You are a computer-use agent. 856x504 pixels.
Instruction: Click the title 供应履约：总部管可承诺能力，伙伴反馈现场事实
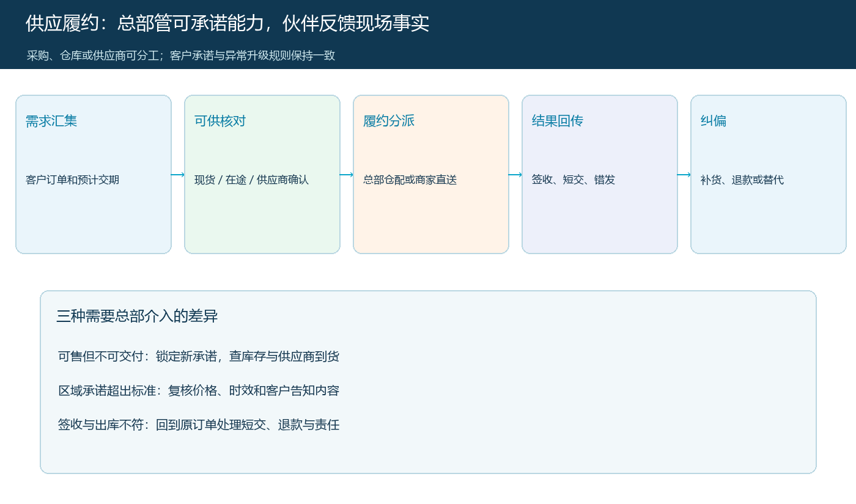[x=227, y=23]
